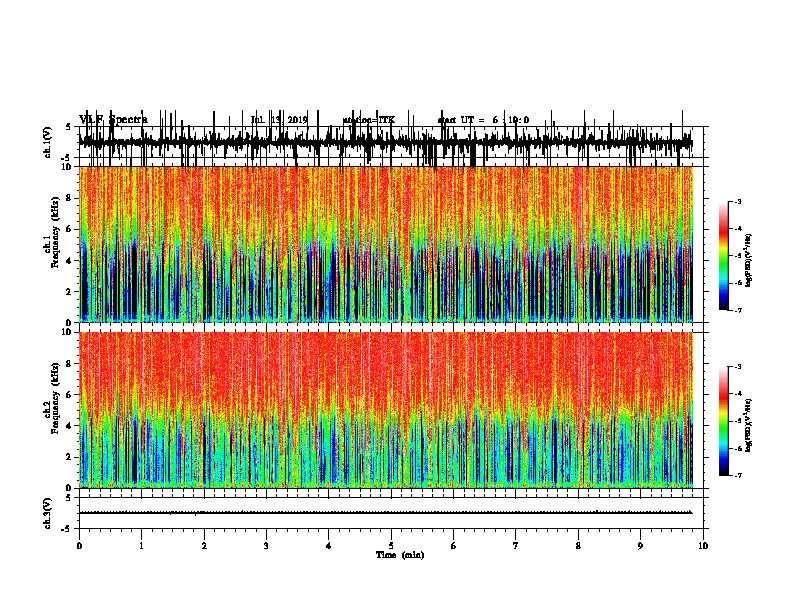Click the 'ch.1(V)' axis label
Image resolution: width=792 pixels, height=612 pixels.
(48, 142)
